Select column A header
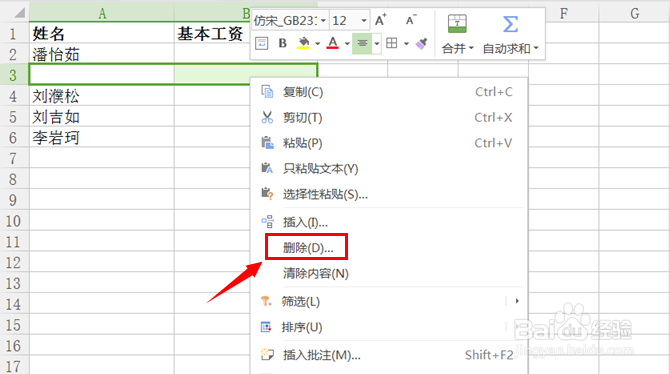670x374 pixels. (102, 13)
